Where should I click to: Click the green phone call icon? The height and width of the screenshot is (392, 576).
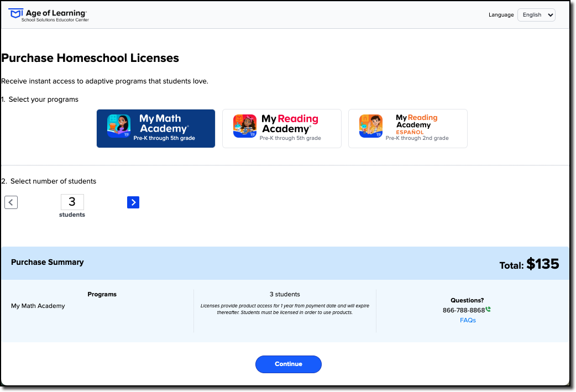(x=488, y=309)
